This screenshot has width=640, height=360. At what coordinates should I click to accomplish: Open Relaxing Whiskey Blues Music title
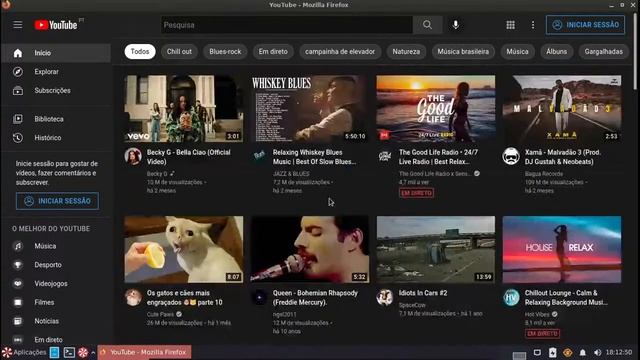(314, 157)
